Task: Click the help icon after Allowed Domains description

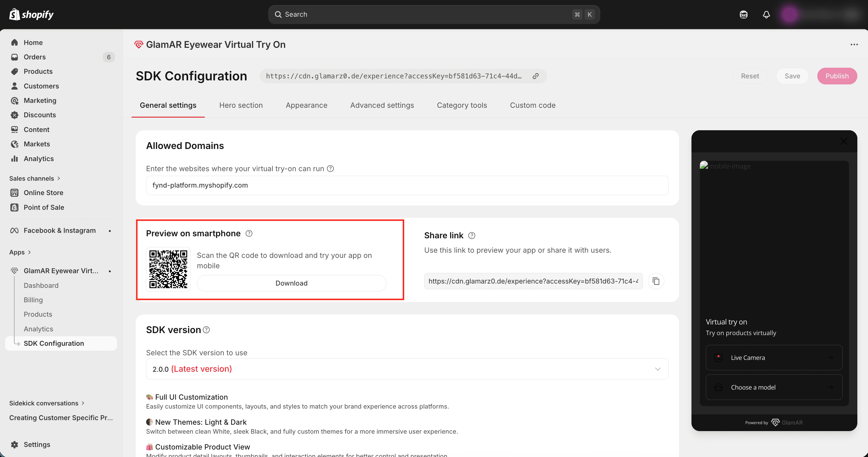Action: [331, 169]
